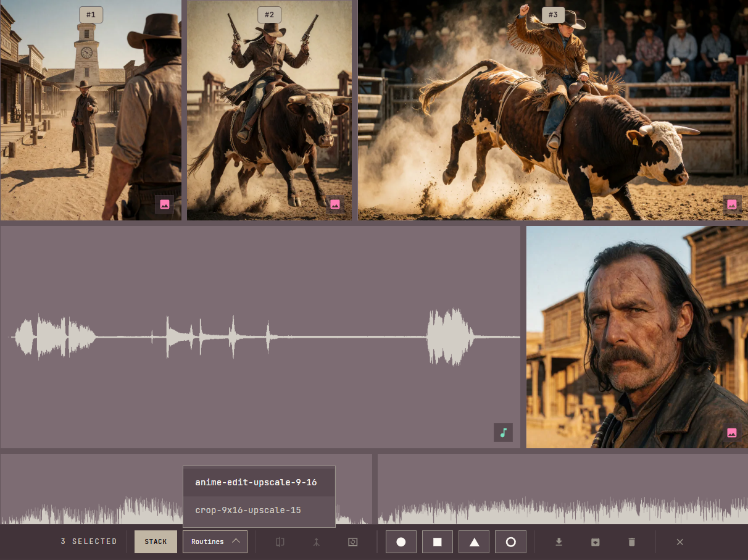Toggle selection badge #3
748x560 pixels.
[x=553, y=15]
